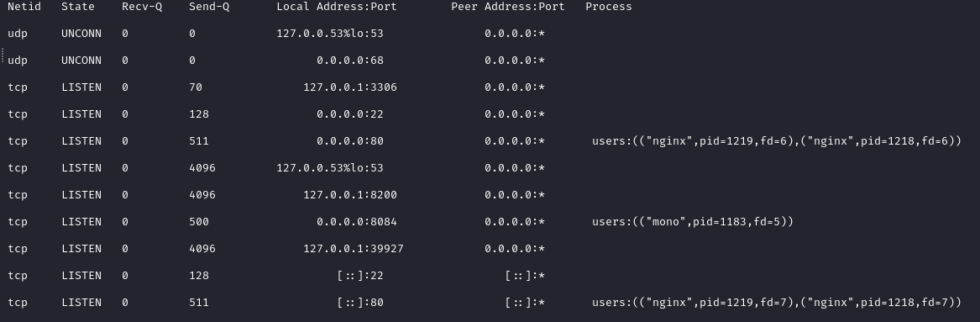The width and height of the screenshot is (980, 322).
Task: Click the nginx fd=6 process entry
Action: tap(776, 140)
